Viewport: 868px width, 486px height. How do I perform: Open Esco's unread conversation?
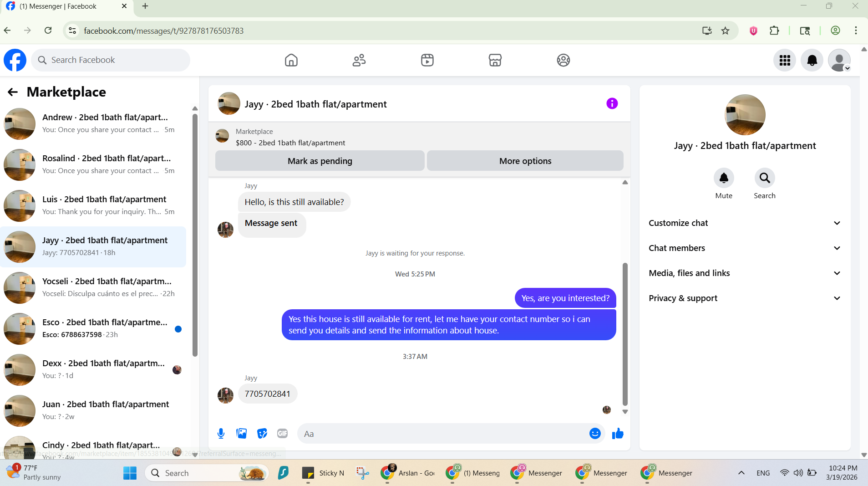pos(93,329)
